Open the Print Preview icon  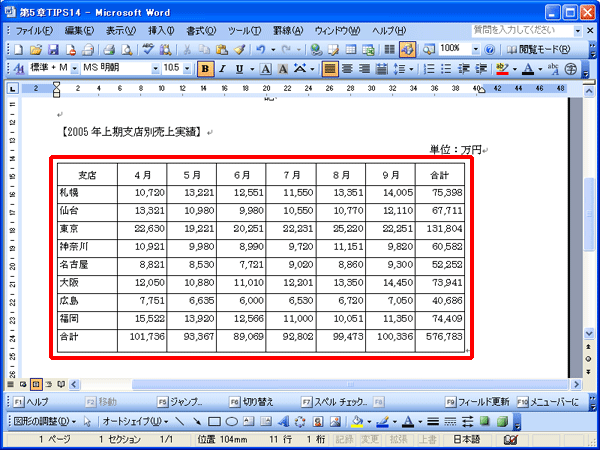[126, 50]
